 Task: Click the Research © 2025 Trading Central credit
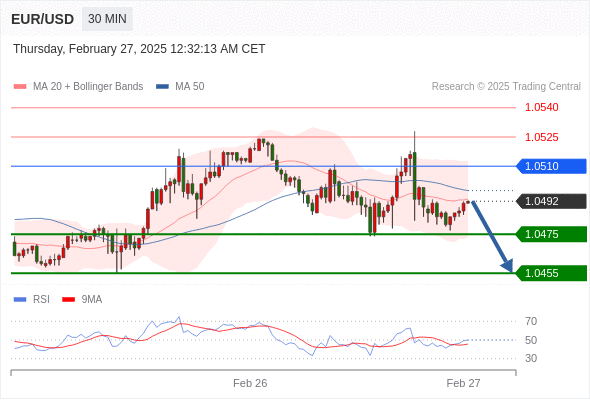pyautogui.click(x=506, y=87)
